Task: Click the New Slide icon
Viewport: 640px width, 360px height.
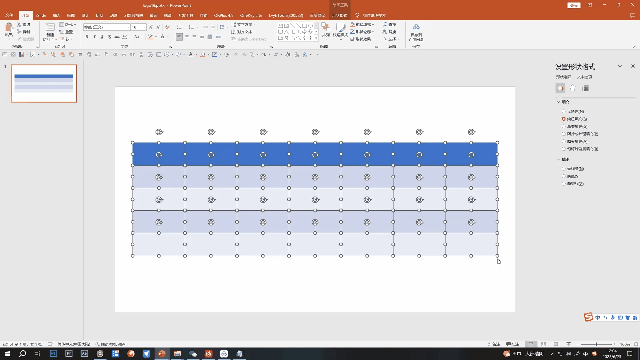Action: click(x=50, y=28)
